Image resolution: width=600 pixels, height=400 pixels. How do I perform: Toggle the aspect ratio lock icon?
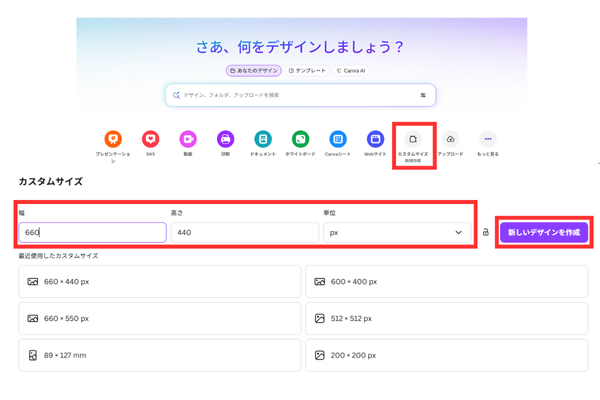486,232
